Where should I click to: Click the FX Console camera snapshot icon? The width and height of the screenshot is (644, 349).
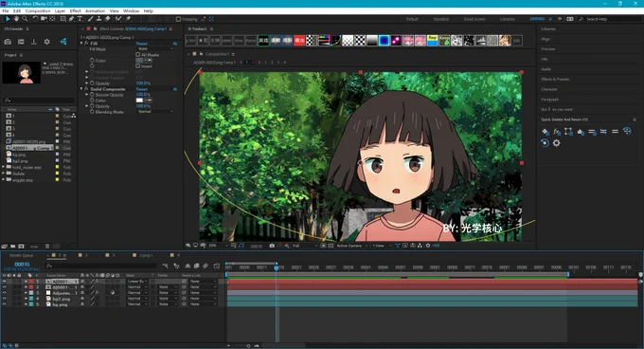[8, 42]
